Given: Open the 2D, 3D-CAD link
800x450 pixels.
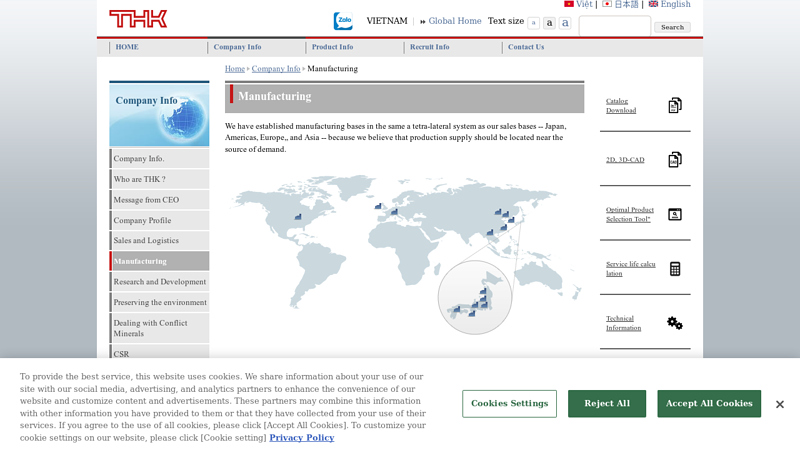Looking at the screenshot, I should (x=625, y=160).
